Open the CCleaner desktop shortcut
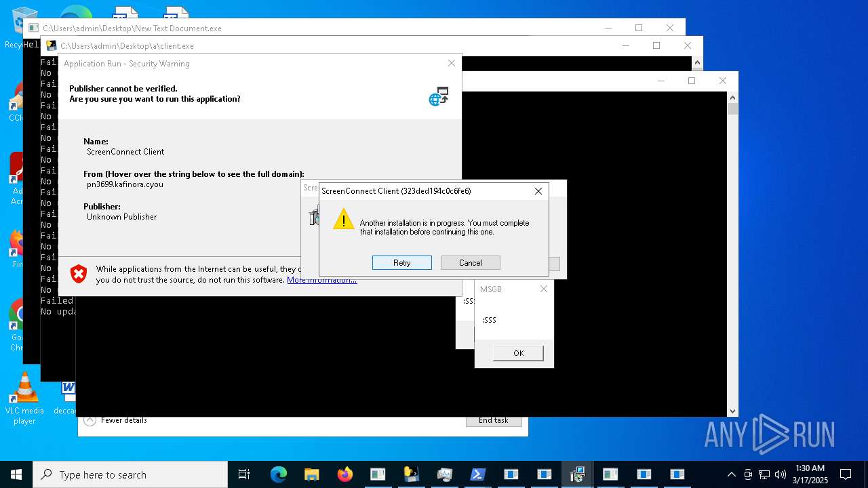 click(x=16, y=102)
